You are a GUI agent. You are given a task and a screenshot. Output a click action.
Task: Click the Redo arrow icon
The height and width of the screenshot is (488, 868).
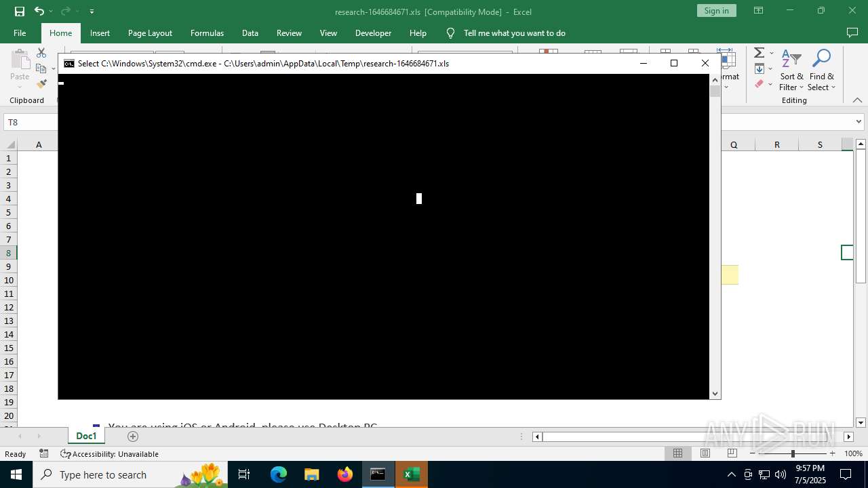pyautogui.click(x=65, y=11)
